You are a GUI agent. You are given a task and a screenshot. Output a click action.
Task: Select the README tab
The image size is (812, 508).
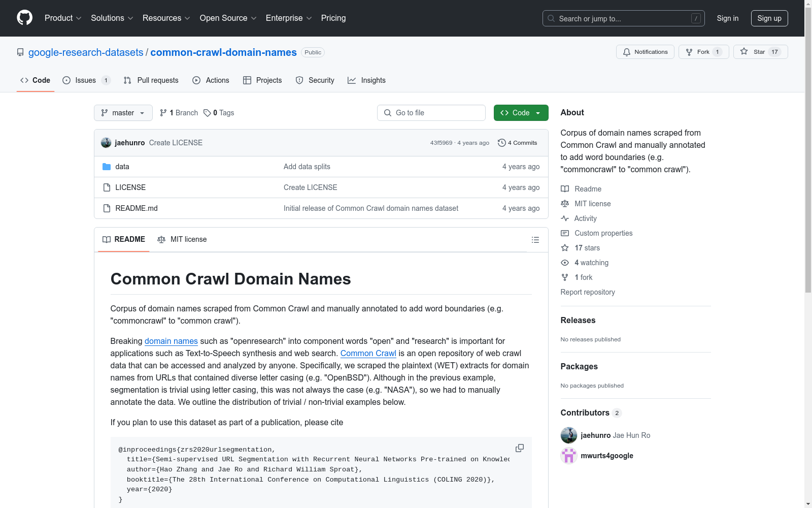[124, 239]
